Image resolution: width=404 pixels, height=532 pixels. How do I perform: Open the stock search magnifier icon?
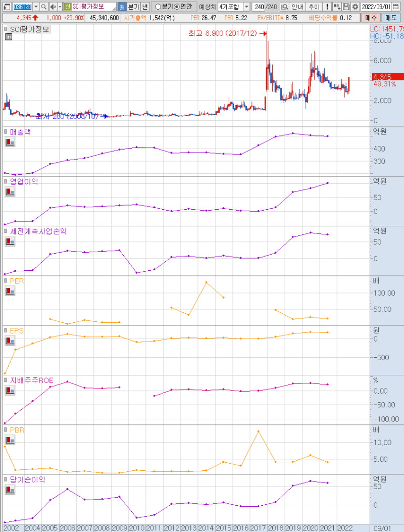click(44, 7)
